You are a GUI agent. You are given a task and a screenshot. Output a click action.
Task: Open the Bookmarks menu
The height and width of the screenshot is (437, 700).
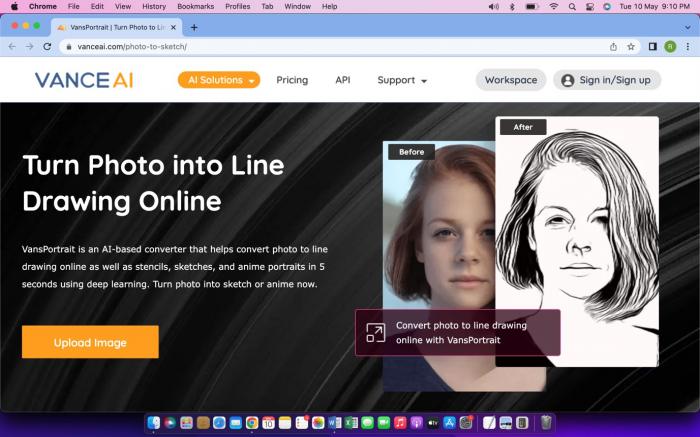point(196,6)
